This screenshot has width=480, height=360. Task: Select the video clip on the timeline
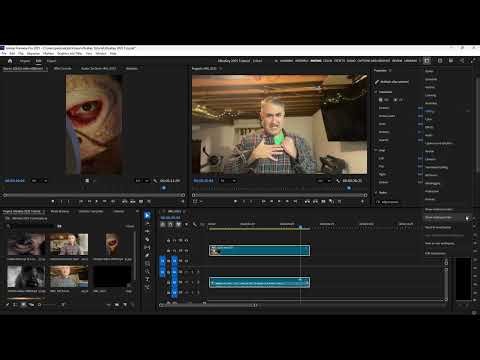pos(259,250)
